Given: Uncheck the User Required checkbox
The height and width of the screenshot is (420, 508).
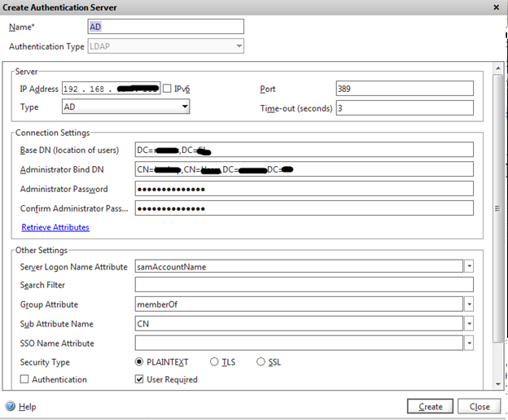Looking at the screenshot, I should click(139, 378).
